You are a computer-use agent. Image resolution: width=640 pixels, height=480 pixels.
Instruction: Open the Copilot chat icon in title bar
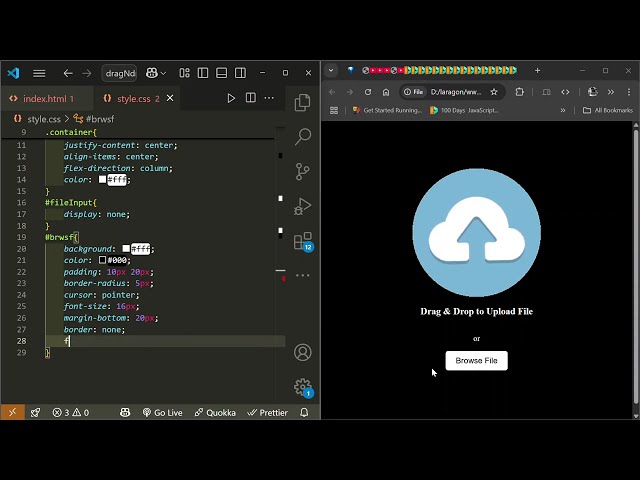coord(152,73)
